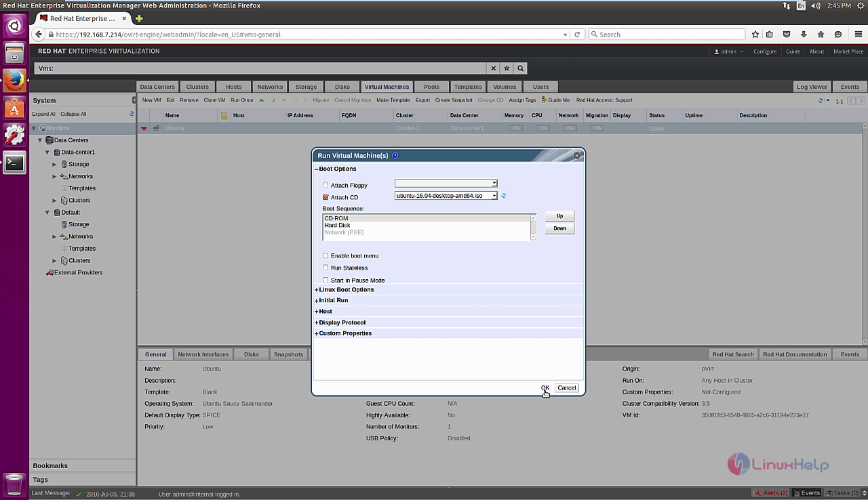Bookmark the current Vms search
The height and width of the screenshot is (500, 868).
[x=507, y=68]
